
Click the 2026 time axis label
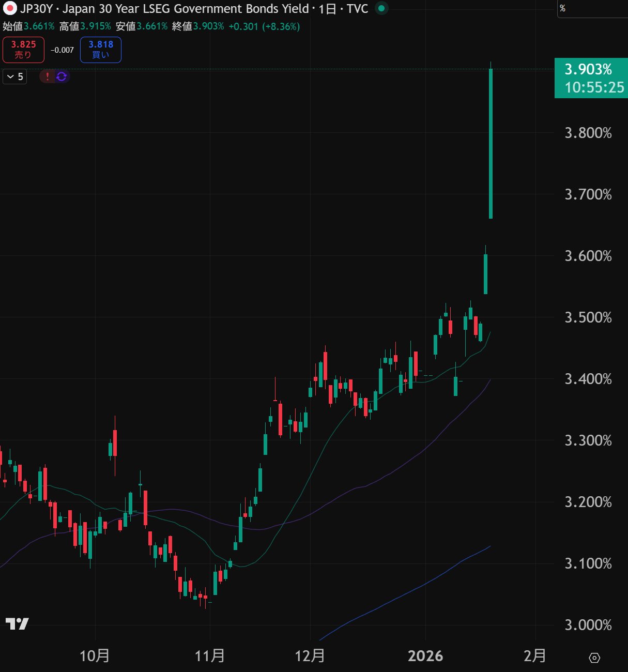[x=425, y=656]
